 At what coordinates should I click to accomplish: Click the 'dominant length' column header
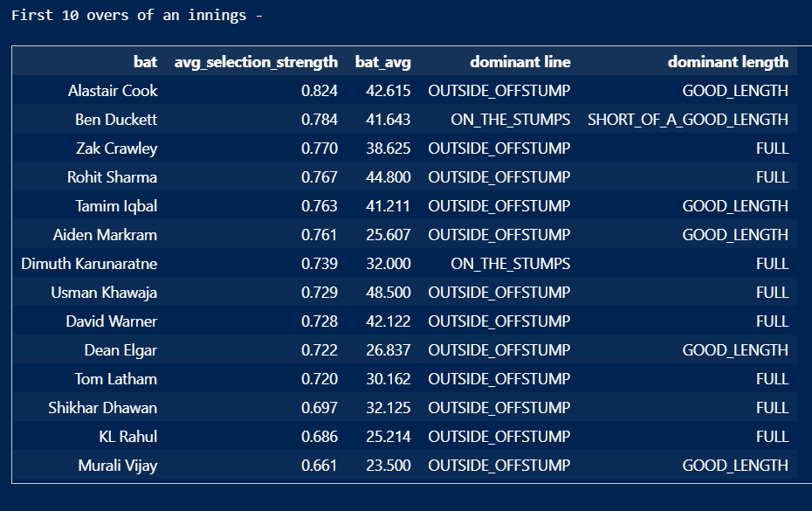pos(727,62)
